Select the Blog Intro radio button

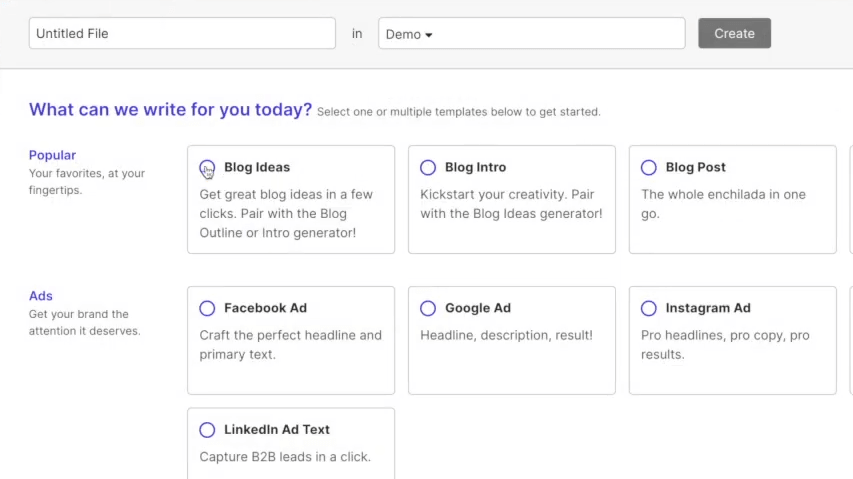(428, 167)
